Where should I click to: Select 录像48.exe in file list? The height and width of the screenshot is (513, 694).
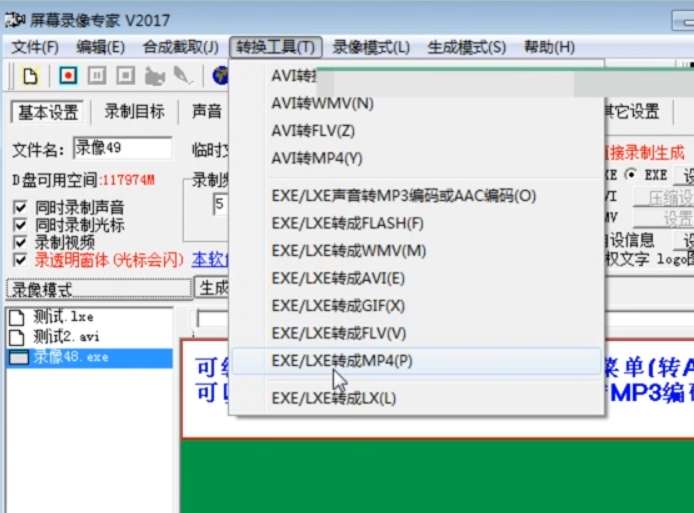(90, 358)
